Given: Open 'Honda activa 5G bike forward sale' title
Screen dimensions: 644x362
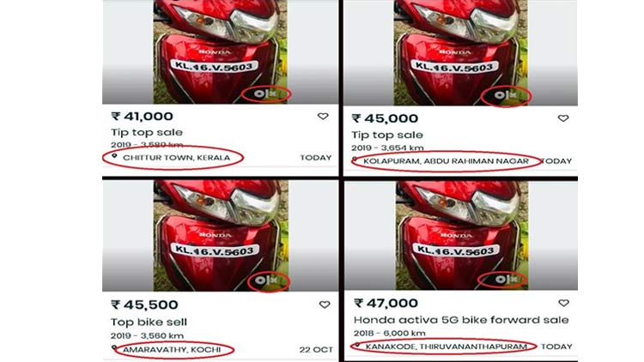Looking at the screenshot, I should (x=461, y=320).
